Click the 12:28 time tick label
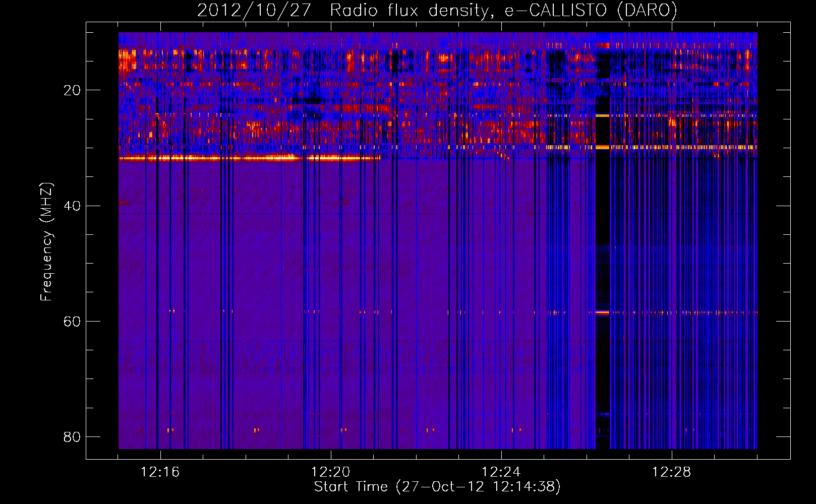Screen dimensions: 816x504 (x=671, y=472)
